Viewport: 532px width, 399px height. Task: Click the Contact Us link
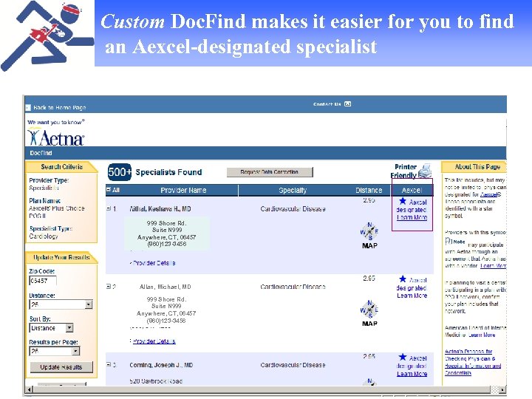click(x=327, y=104)
